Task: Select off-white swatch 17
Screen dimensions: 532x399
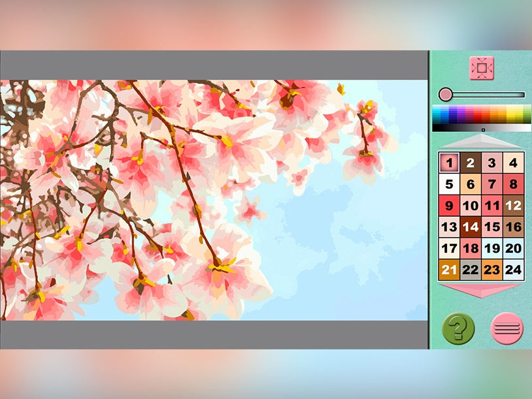Action: (x=449, y=248)
